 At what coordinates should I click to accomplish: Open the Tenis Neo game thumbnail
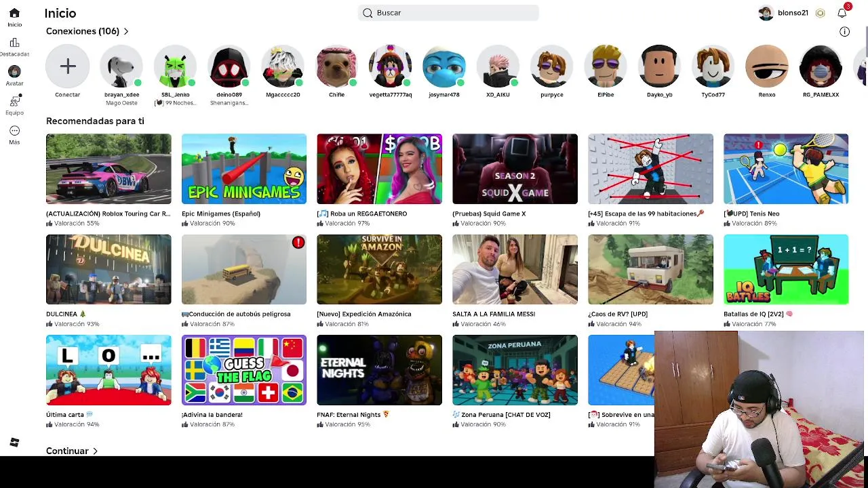click(x=786, y=169)
